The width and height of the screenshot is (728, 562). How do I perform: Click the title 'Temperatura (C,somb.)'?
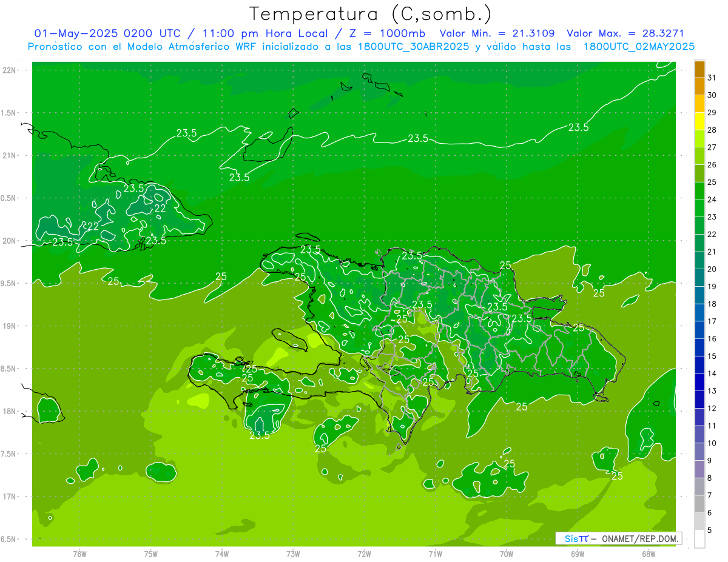(370, 14)
